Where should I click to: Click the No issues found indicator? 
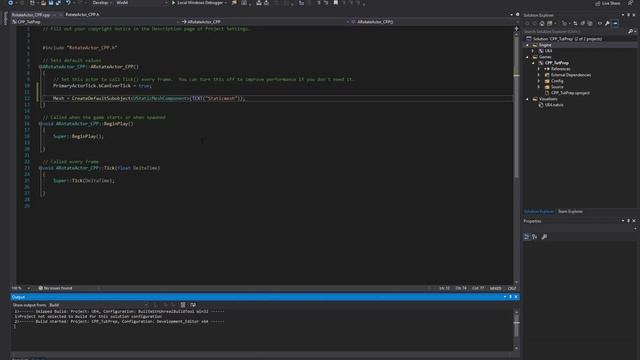pos(56,288)
